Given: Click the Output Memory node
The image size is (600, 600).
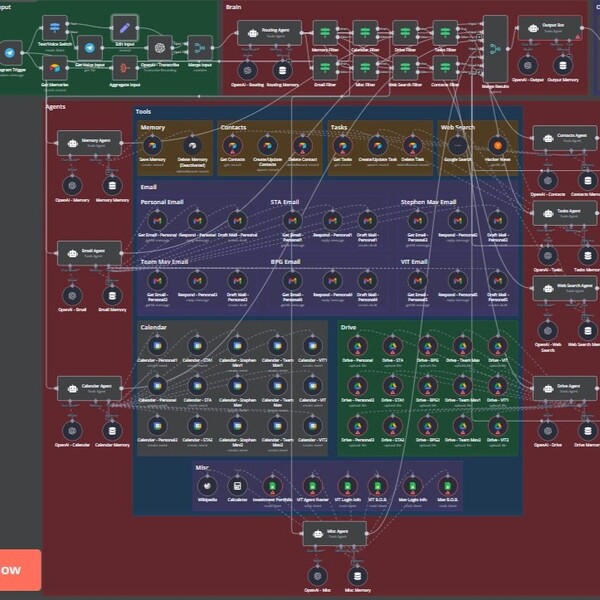Looking at the screenshot, I should pyautogui.click(x=563, y=65).
